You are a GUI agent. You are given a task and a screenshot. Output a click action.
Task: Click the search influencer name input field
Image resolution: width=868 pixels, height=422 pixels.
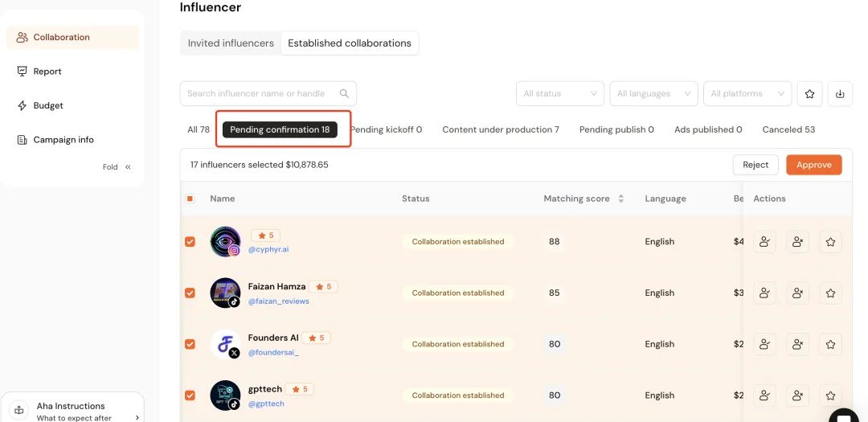pos(257,93)
